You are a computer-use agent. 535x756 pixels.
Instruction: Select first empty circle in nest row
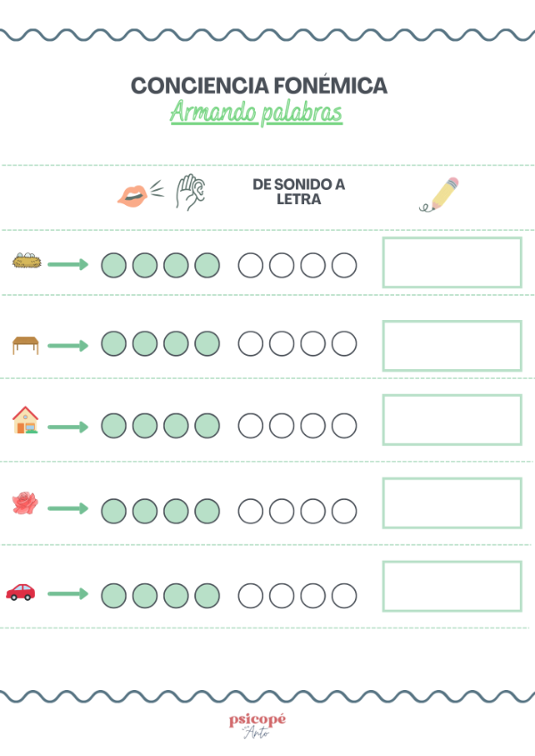tap(251, 265)
